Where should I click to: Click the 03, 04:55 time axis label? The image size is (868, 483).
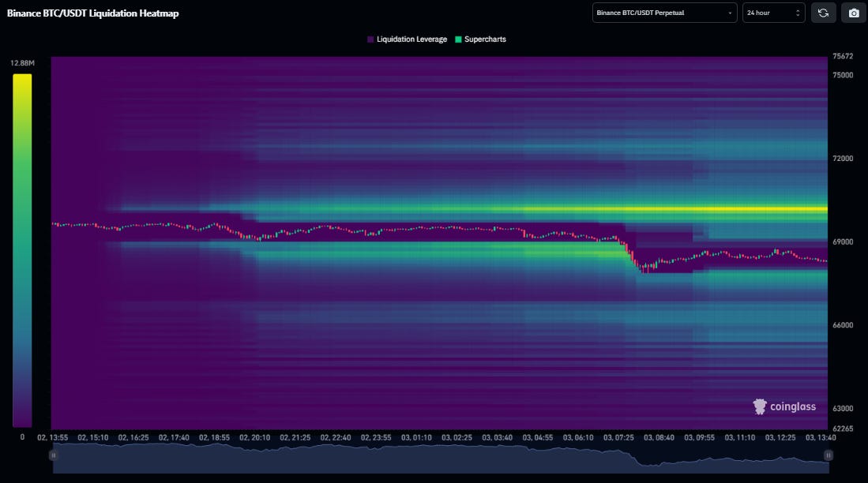pyautogui.click(x=538, y=438)
